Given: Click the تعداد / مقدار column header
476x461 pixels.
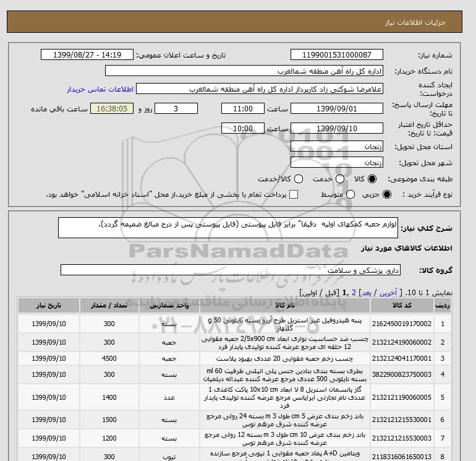Looking at the screenshot, I should point(109,306).
